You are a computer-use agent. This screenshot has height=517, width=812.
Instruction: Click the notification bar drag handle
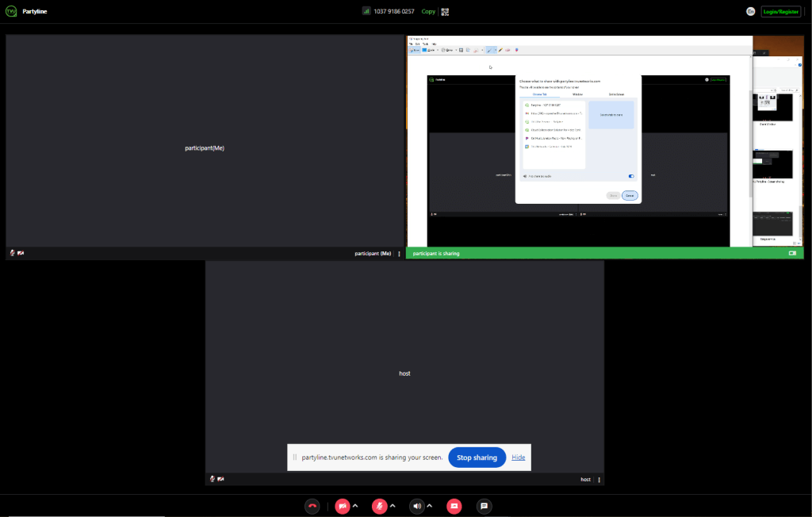[x=295, y=458]
